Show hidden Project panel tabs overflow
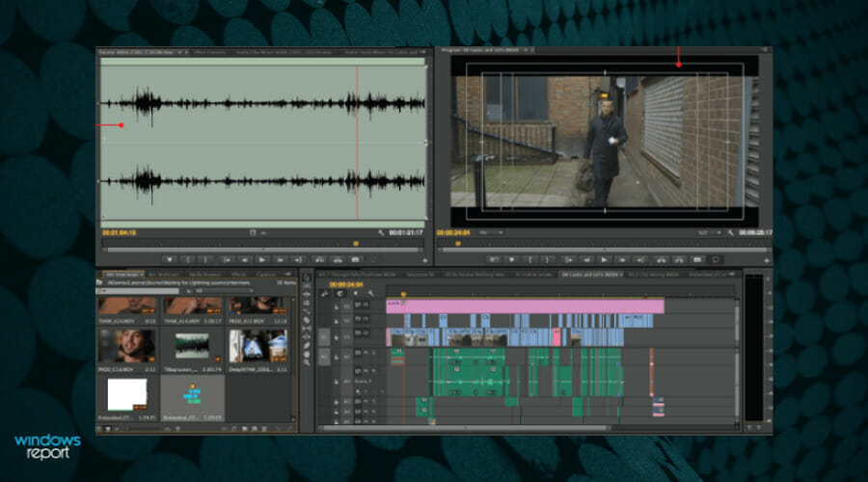This screenshot has width=868, height=482. coord(287,274)
